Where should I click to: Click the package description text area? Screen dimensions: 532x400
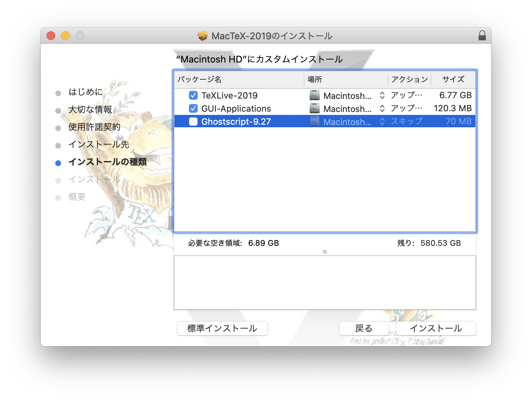click(x=325, y=283)
